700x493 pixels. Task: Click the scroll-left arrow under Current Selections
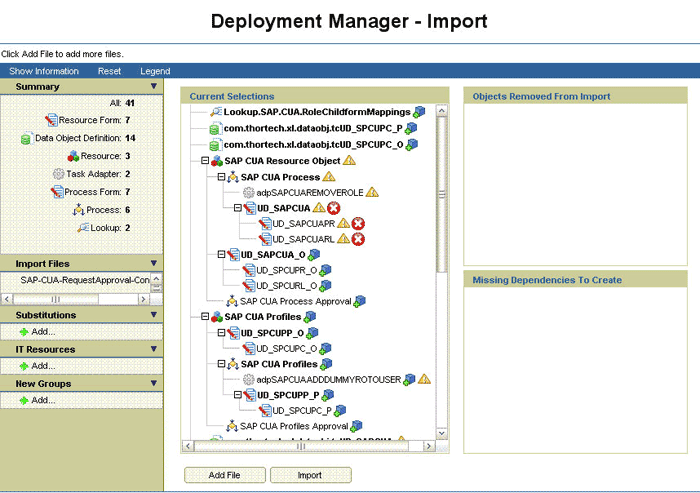coord(188,446)
